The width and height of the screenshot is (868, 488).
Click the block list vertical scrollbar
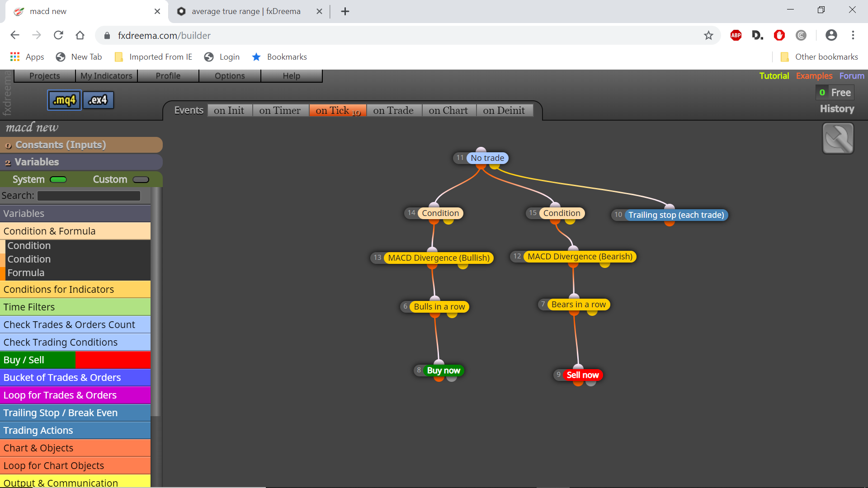click(156, 301)
